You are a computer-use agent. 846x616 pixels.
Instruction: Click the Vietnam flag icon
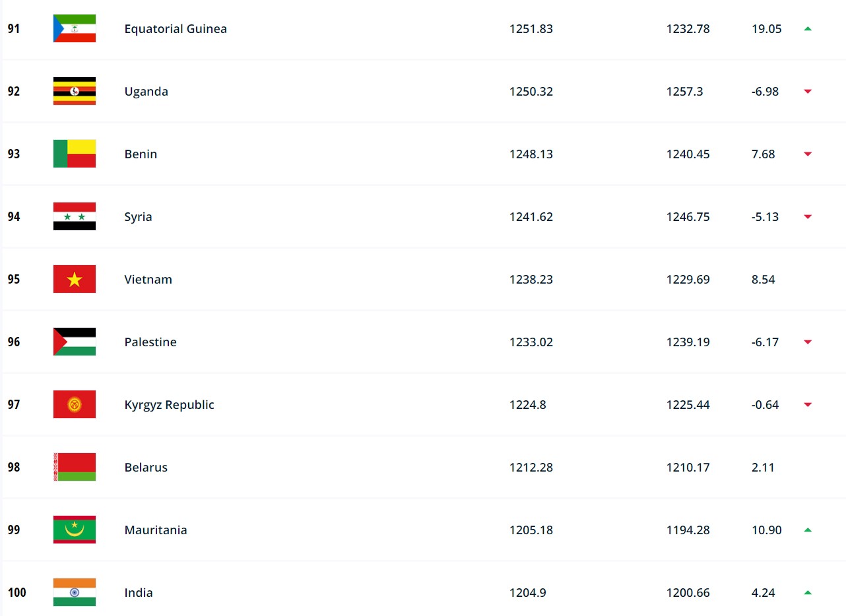[75, 279]
